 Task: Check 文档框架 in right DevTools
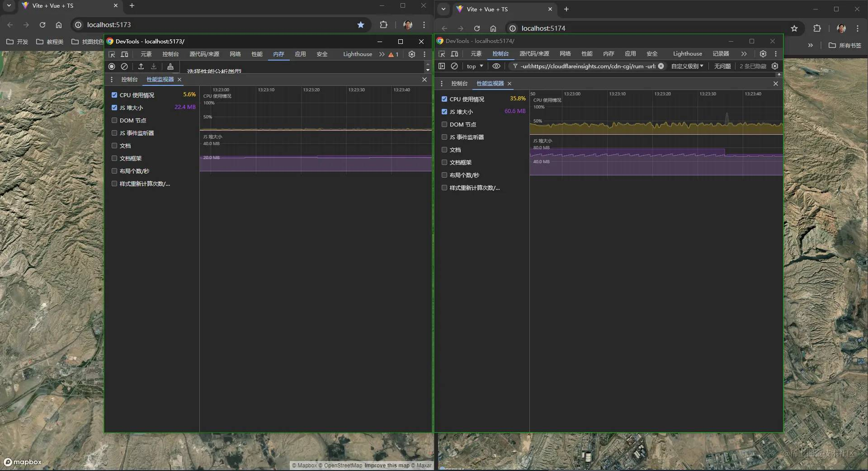click(444, 162)
